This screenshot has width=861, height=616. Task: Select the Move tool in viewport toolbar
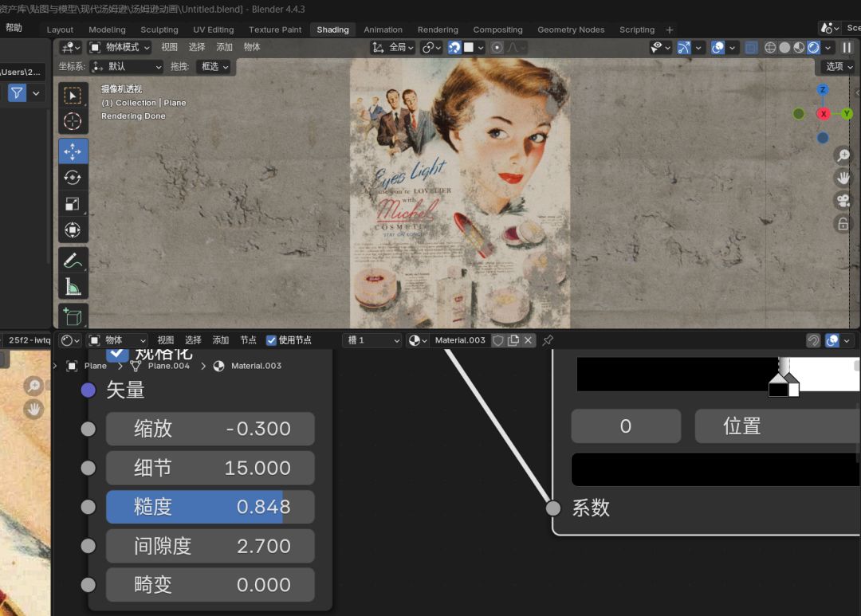(73, 151)
